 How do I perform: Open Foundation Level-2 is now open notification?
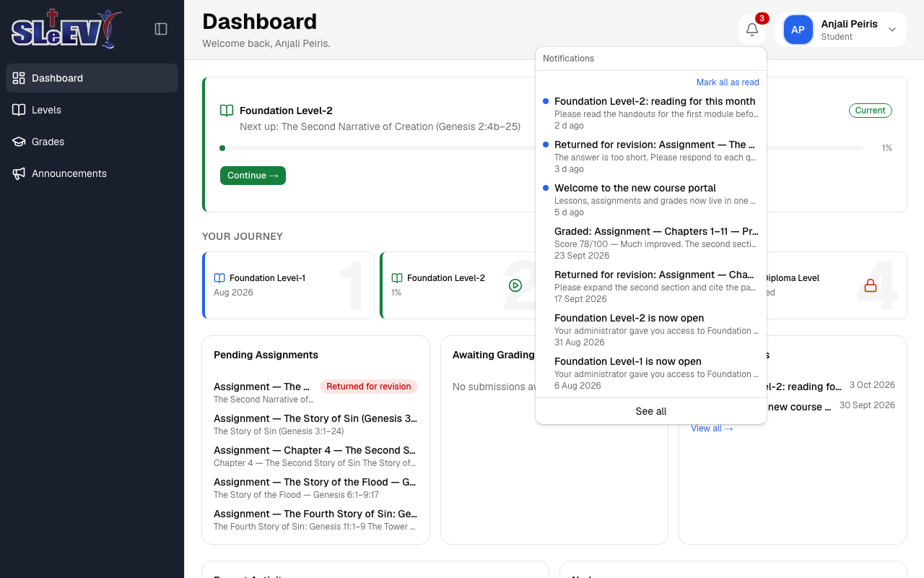click(651, 330)
